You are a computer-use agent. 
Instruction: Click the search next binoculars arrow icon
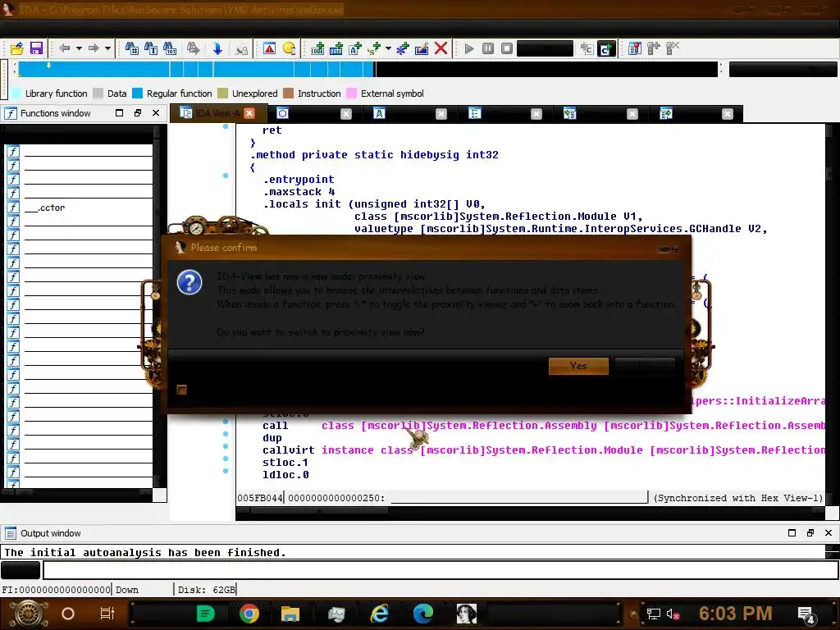tap(194, 48)
